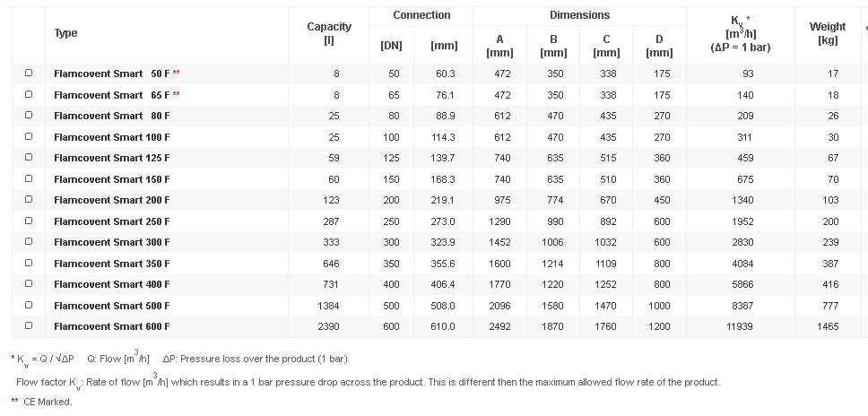This screenshot has width=868, height=416.
Task: Click the Type column header
Action: [x=65, y=33]
